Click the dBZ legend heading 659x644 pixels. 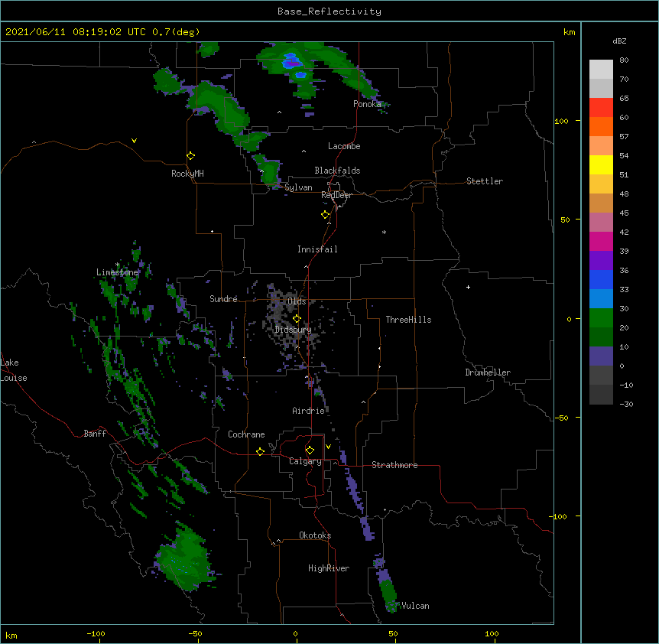click(x=619, y=41)
